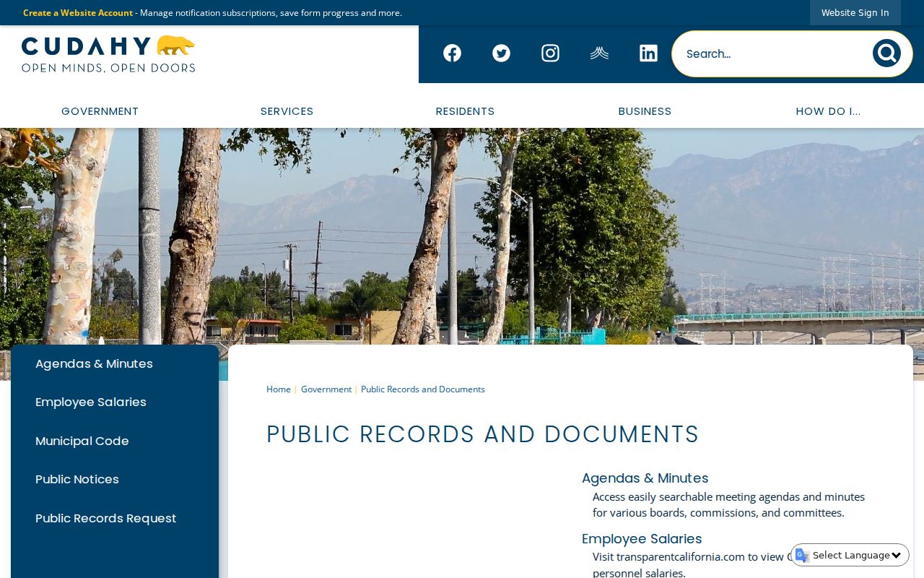Open the Cudahy LinkedIn icon
Screen dimensions: 924x578
[648, 53]
